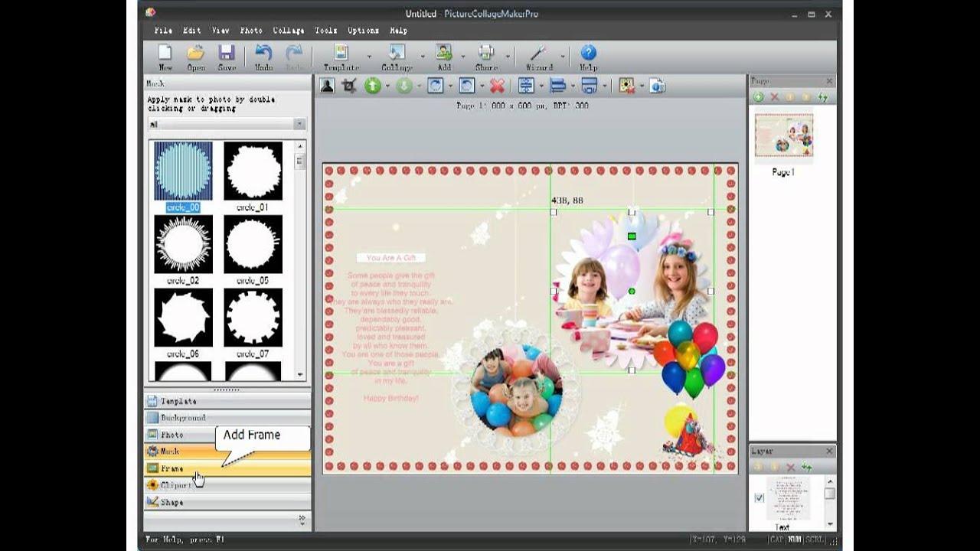Open the Options menu

364,31
